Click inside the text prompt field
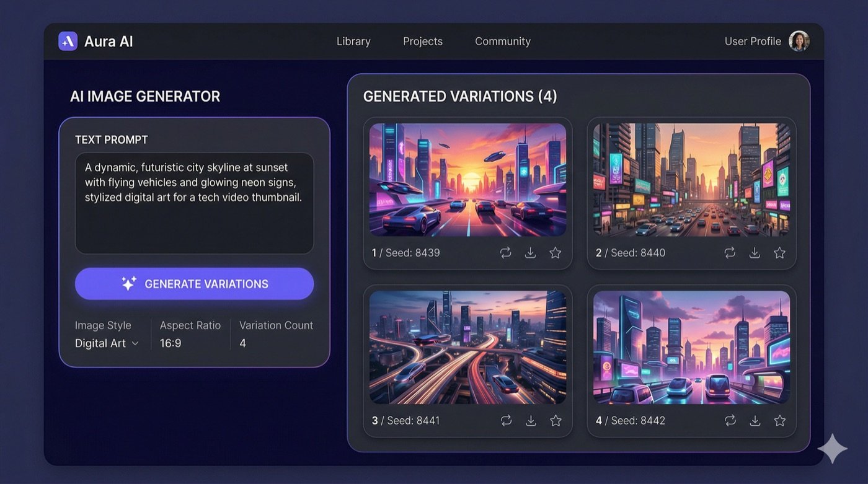The height and width of the screenshot is (484, 868). coord(194,201)
